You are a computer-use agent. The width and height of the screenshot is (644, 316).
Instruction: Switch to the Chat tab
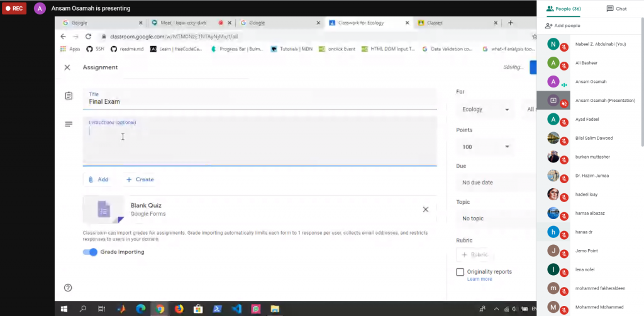click(x=616, y=9)
